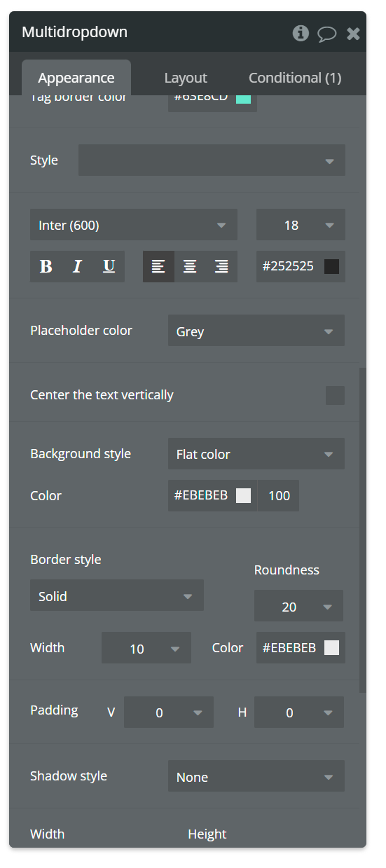Click the #252525 font color hex field
Viewport: 386px width, 868px height.
288,266
